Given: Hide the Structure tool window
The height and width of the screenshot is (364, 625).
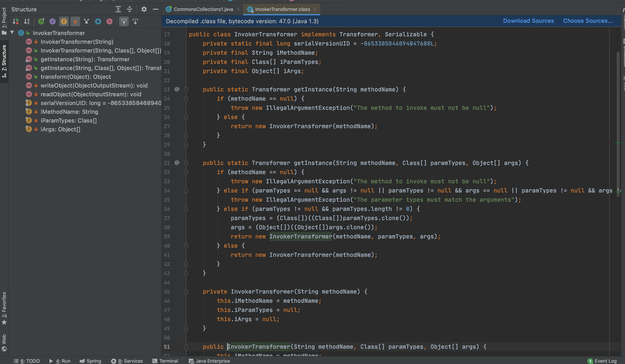Looking at the screenshot, I should [155, 9].
